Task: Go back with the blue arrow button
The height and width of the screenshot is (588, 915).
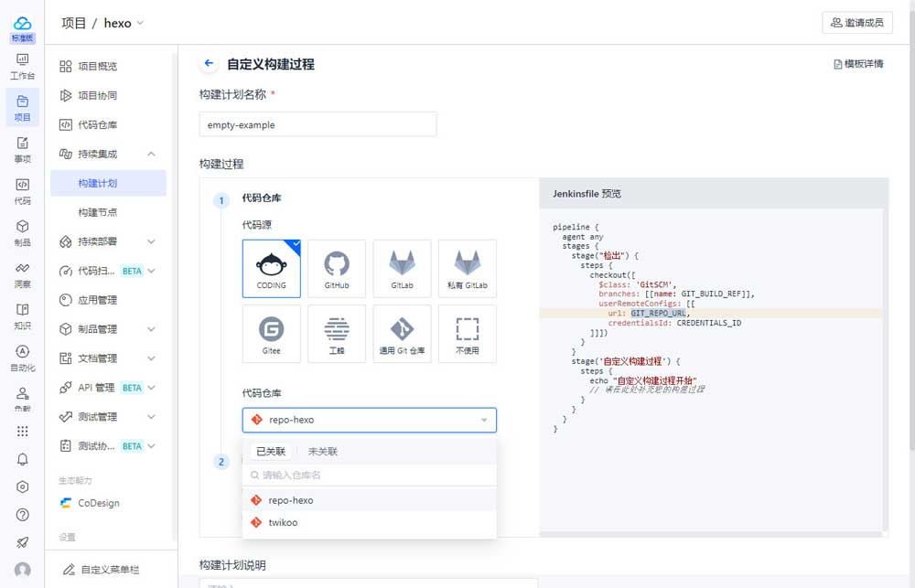Action: 209,64
